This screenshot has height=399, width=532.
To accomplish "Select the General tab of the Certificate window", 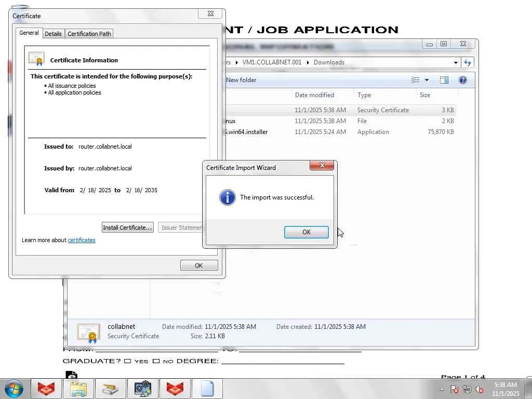I will (29, 33).
